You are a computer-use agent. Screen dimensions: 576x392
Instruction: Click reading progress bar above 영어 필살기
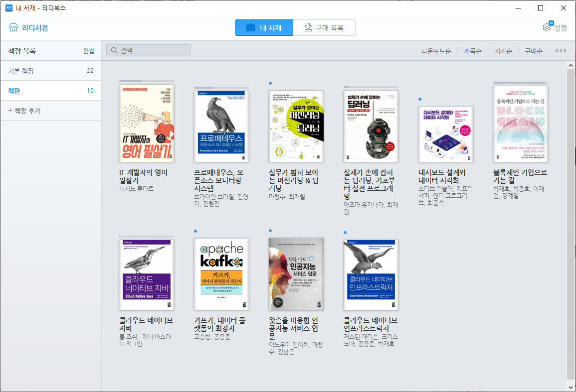coord(147,81)
